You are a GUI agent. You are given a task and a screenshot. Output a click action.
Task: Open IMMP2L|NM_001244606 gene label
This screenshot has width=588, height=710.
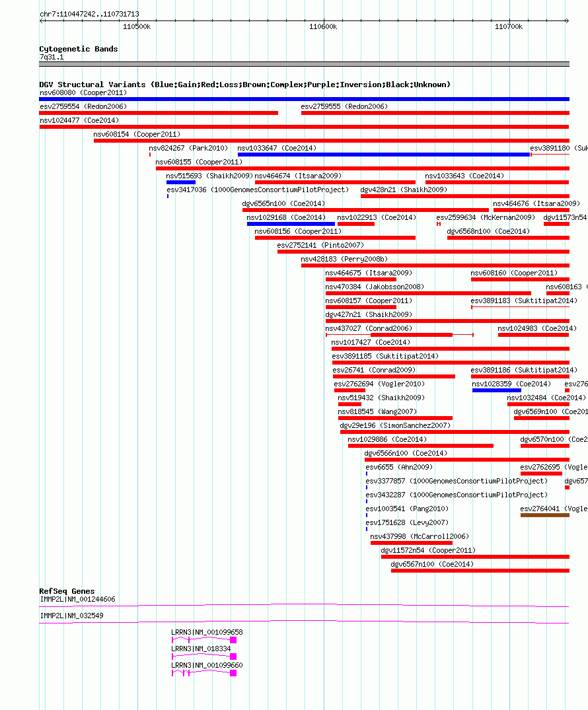[x=77, y=600]
